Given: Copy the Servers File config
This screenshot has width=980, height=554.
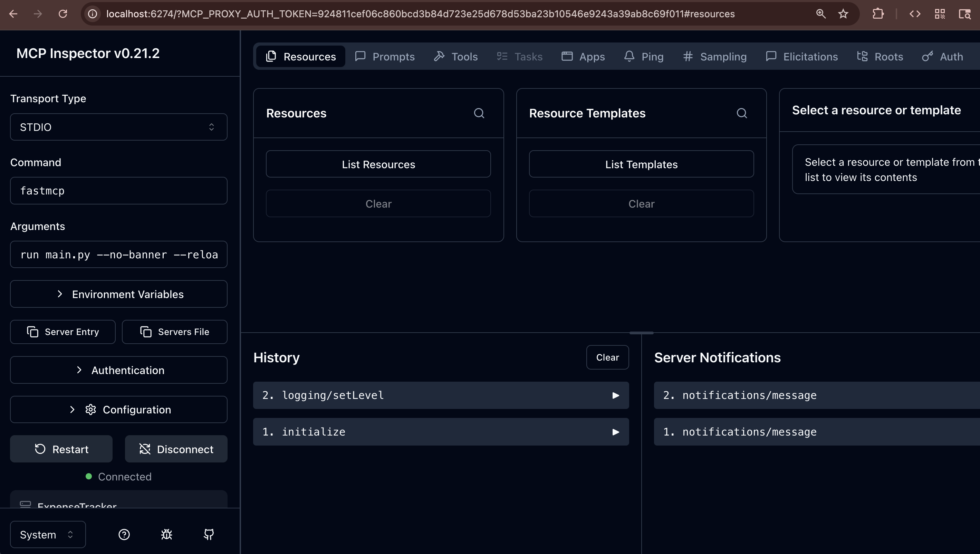Looking at the screenshot, I should 175,332.
